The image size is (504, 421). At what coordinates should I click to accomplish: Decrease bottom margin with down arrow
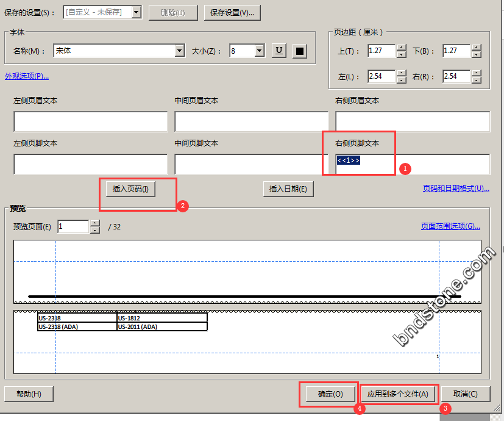476,54
